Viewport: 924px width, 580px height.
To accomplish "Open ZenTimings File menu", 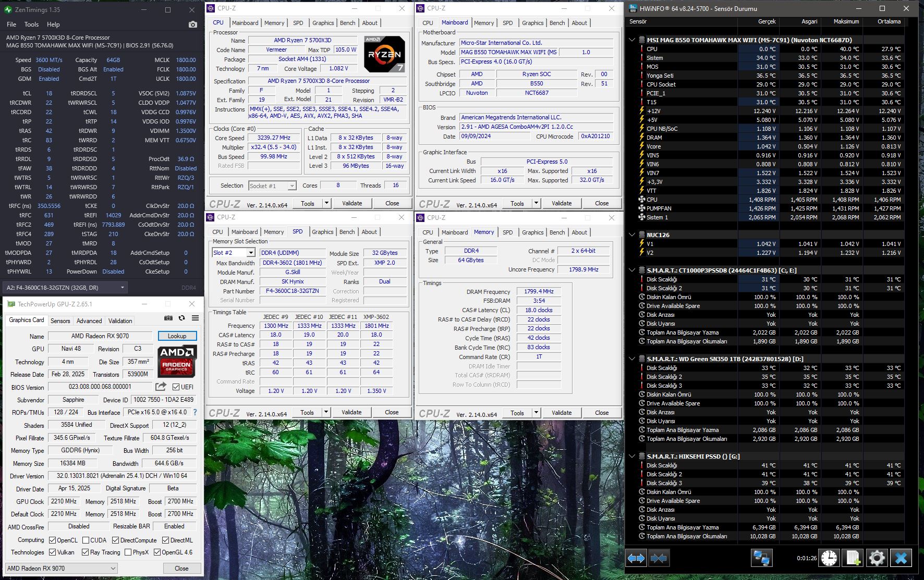I will point(11,24).
